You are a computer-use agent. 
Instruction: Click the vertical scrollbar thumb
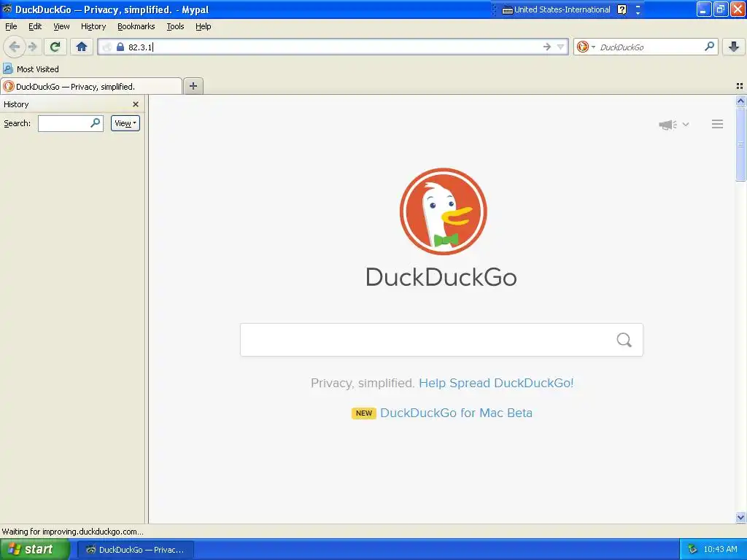pyautogui.click(x=740, y=144)
